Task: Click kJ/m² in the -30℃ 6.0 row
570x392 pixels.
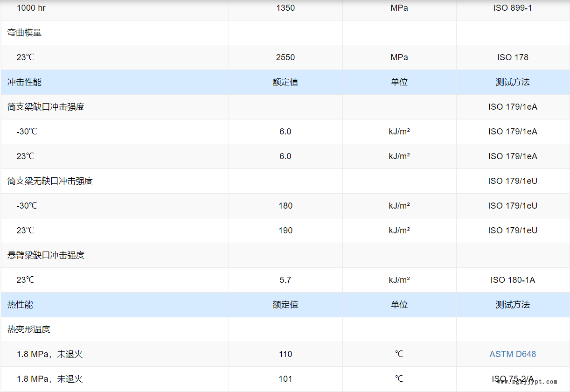Action: [399, 132]
